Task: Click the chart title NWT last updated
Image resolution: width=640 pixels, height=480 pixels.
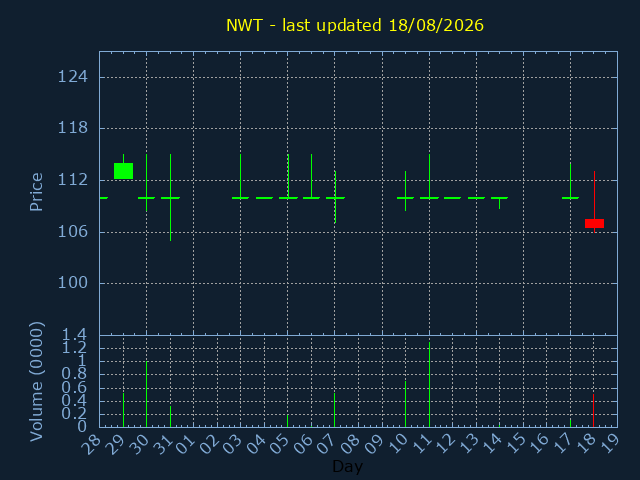Action: pos(355,25)
